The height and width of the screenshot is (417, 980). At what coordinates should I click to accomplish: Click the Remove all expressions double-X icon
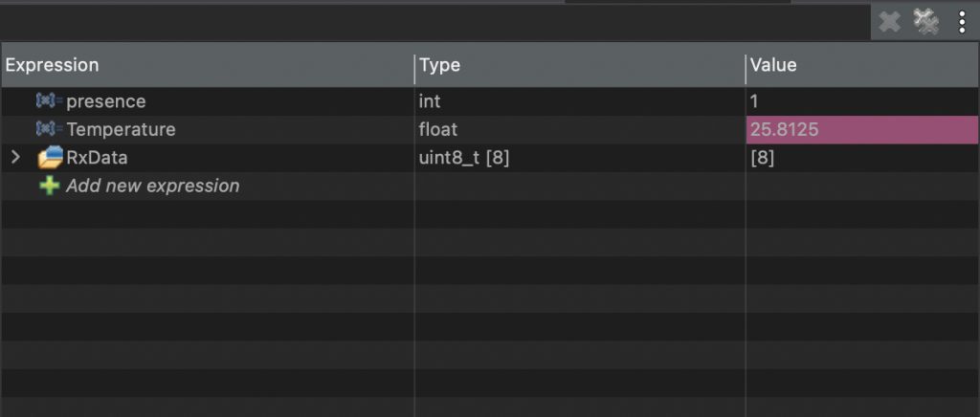[925, 21]
